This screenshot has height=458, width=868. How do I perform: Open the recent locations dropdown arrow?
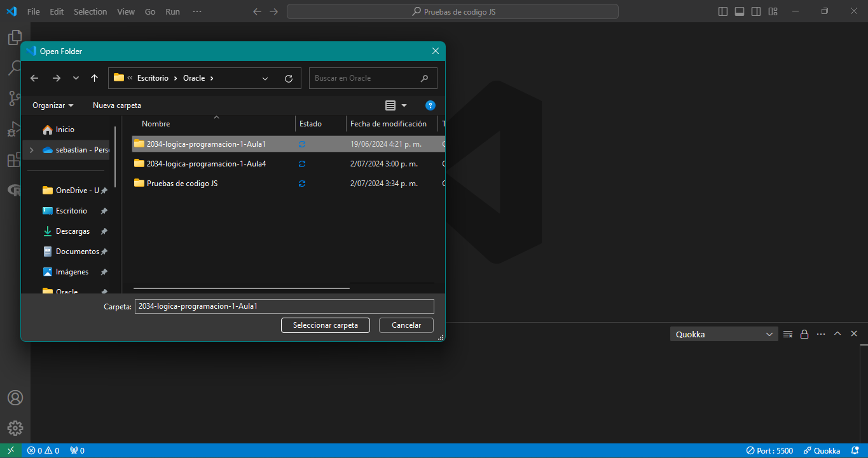click(76, 78)
